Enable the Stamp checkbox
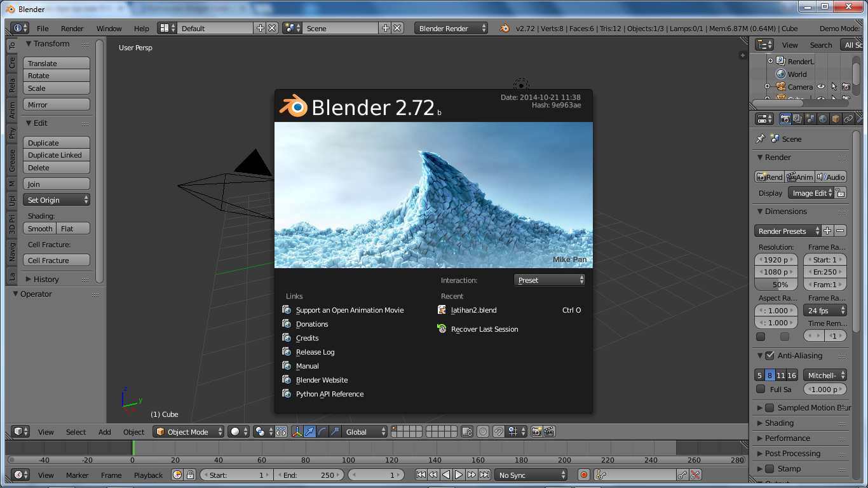Viewport: 868px width, 488px height. [x=770, y=468]
